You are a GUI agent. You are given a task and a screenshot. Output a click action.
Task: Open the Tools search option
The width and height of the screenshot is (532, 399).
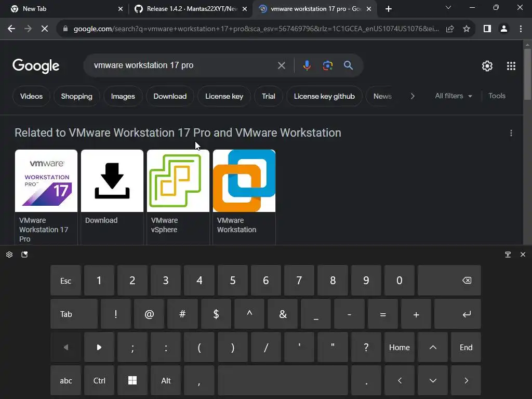point(497,96)
